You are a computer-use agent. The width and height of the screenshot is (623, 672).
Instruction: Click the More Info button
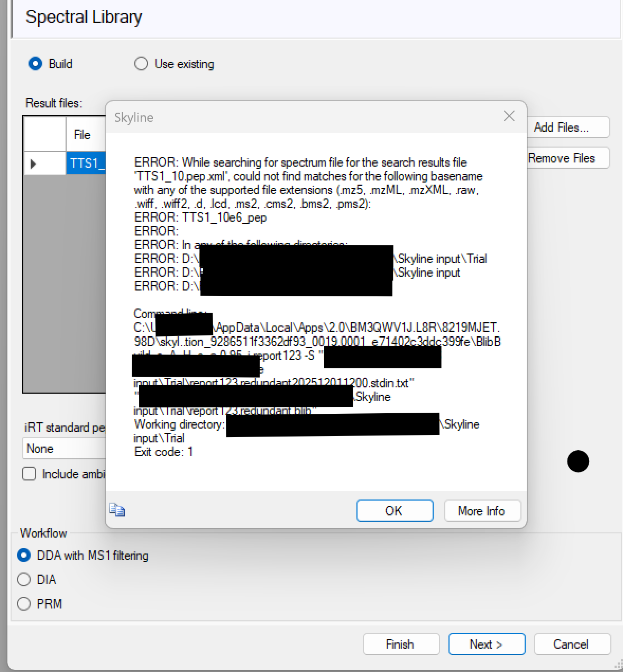[x=482, y=511]
